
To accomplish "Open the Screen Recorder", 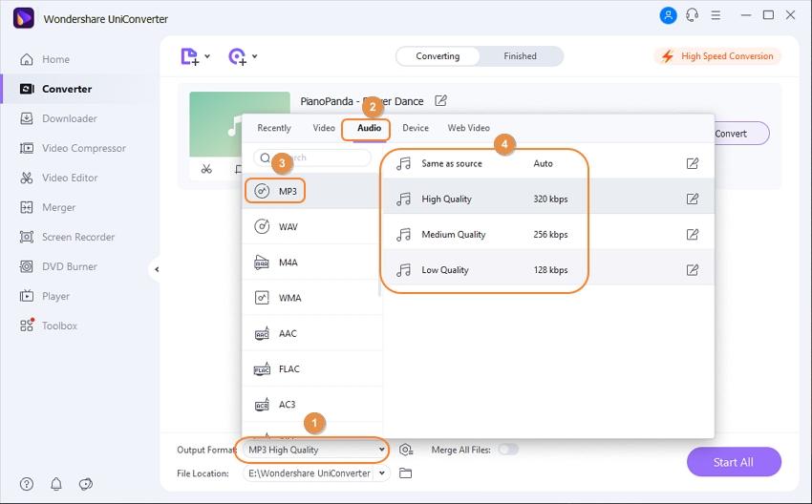I will (x=67, y=237).
